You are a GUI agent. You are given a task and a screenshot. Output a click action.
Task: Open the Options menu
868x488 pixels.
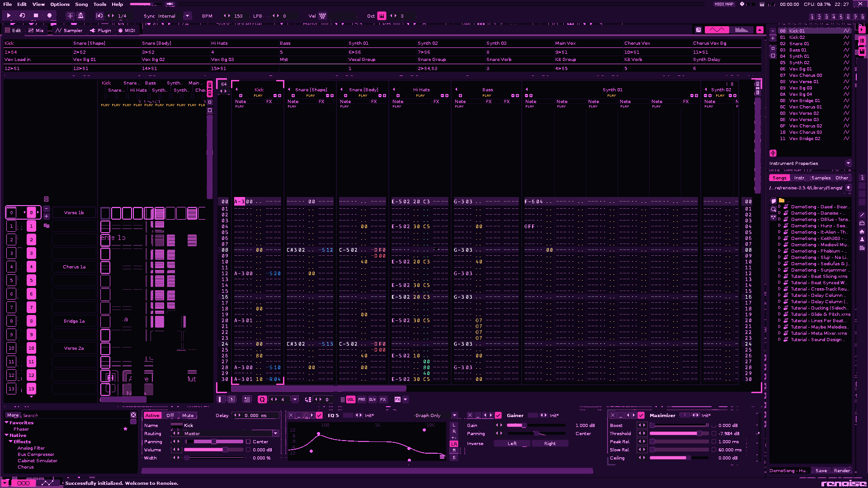point(60,4)
